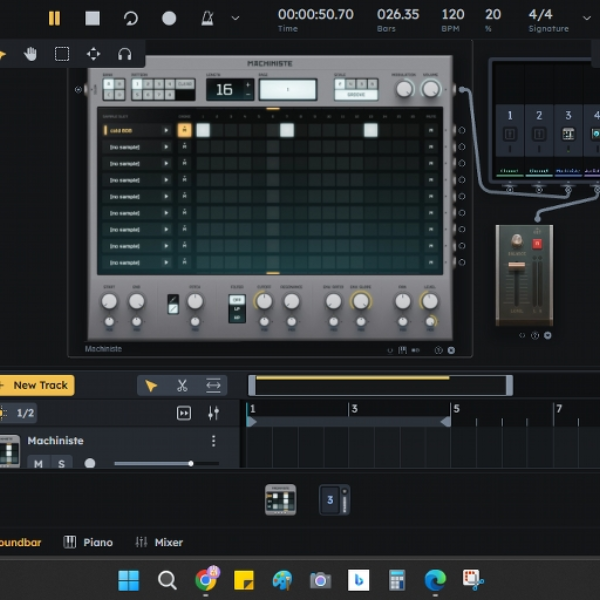Viewport: 600px width, 600px height.
Task: Solo the Machiniste track
Action: coord(61,463)
